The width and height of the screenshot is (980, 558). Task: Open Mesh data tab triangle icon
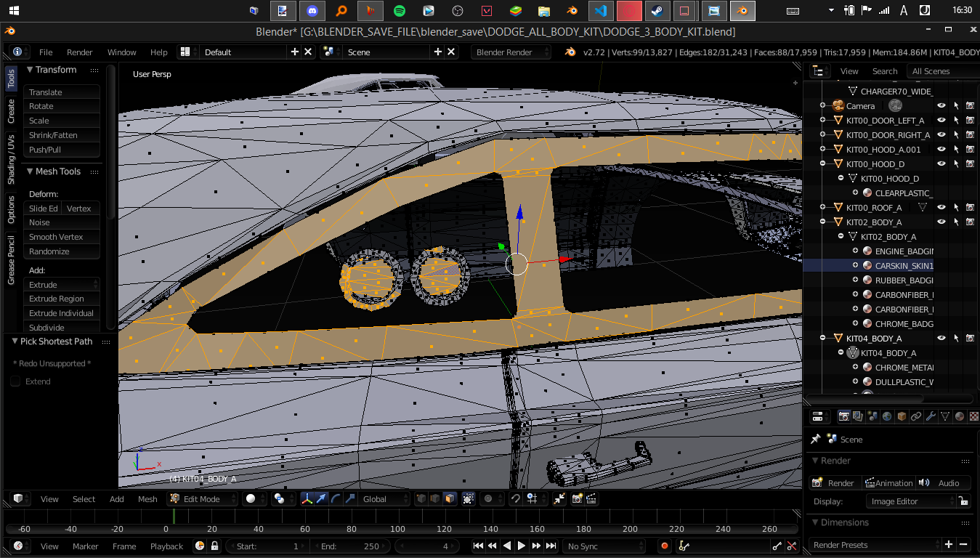945,416
